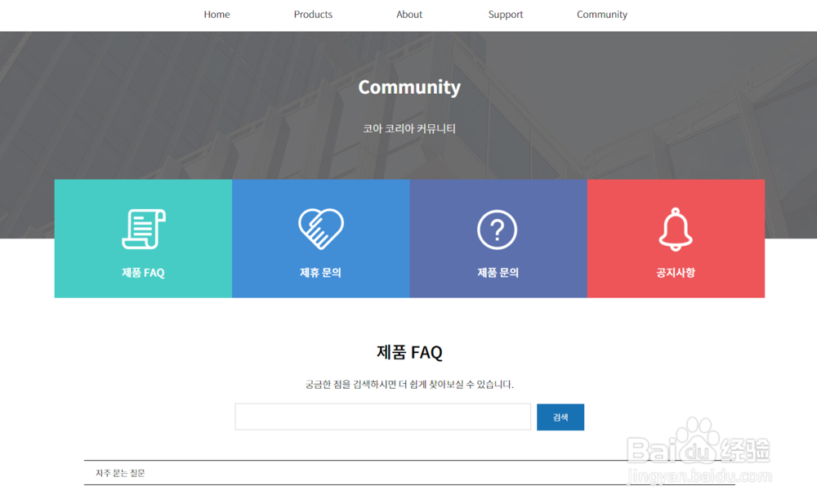Go to the About page
Viewport: 817px width, 504px height.
click(409, 15)
